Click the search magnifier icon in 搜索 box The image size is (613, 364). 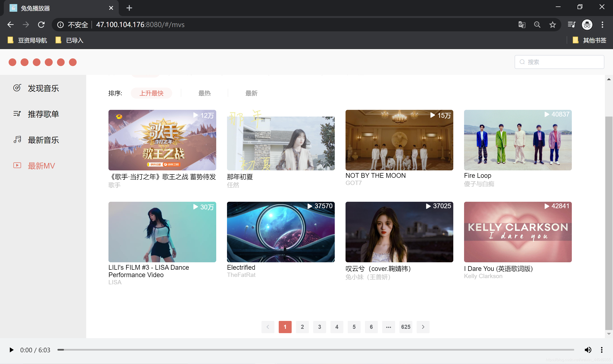click(x=522, y=62)
